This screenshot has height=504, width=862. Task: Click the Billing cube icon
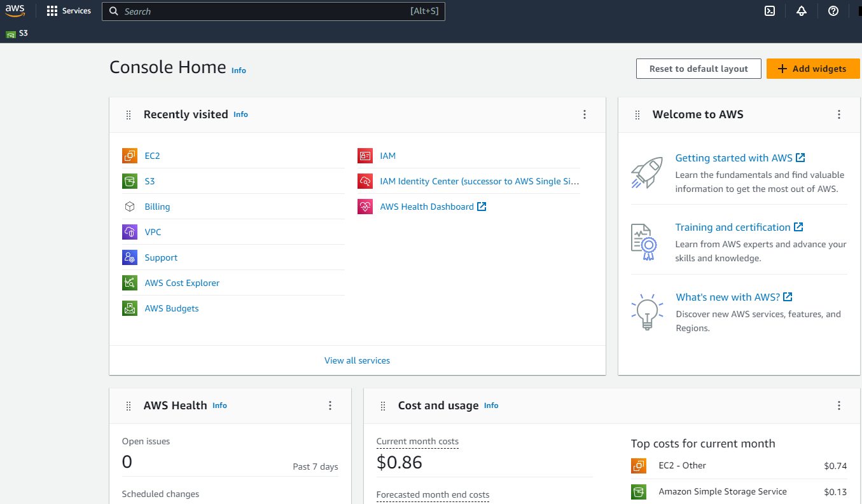tap(130, 207)
